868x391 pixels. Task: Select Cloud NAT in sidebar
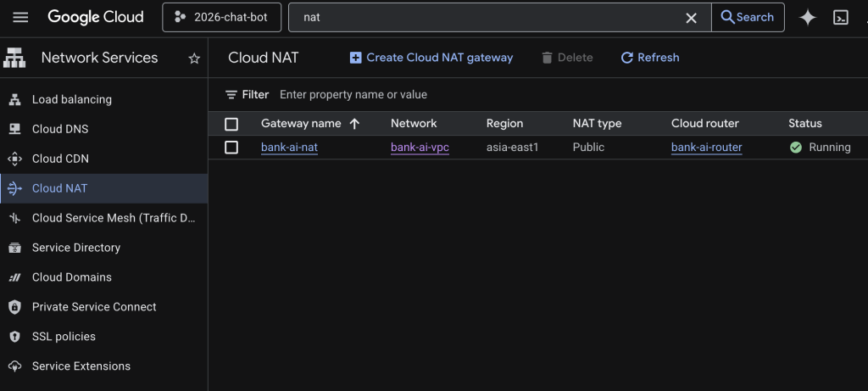(104, 188)
